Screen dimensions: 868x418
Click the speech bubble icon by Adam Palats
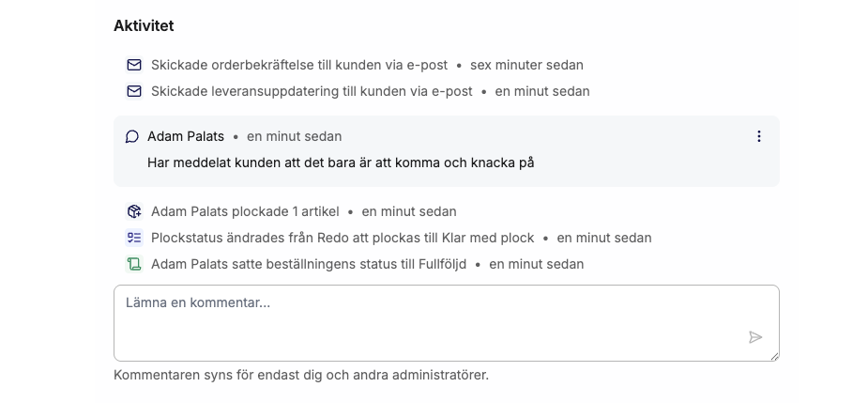pos(132,136)
